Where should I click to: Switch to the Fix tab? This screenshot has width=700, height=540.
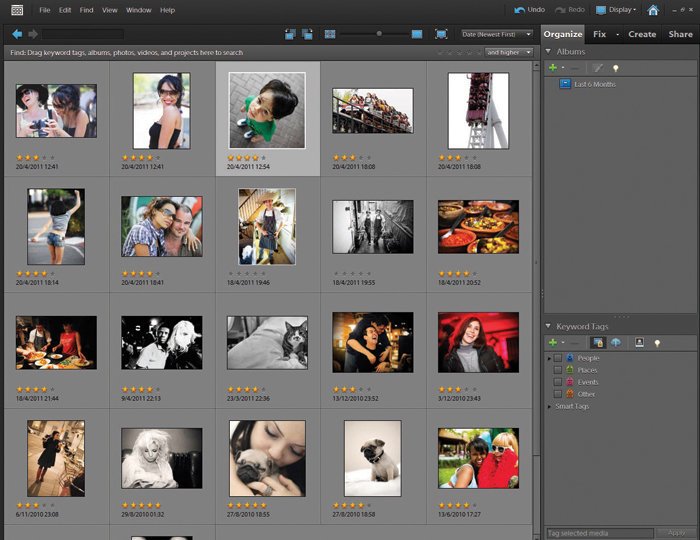point(599,34)
